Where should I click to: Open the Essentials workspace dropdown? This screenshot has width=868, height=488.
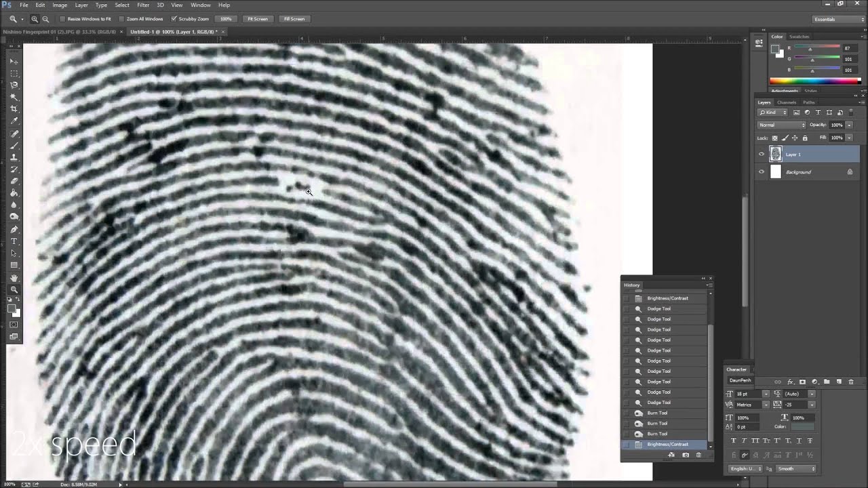click(839, 19)
